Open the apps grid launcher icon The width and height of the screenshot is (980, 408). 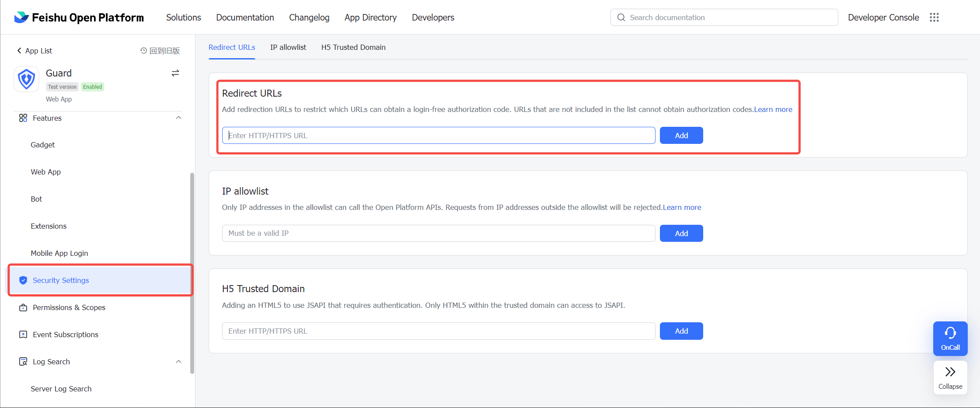[934, 17]
